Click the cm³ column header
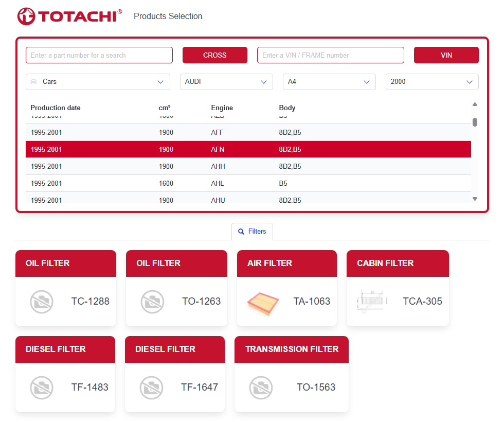The height and width of the screenshot is (422, 504). (165, 108)
